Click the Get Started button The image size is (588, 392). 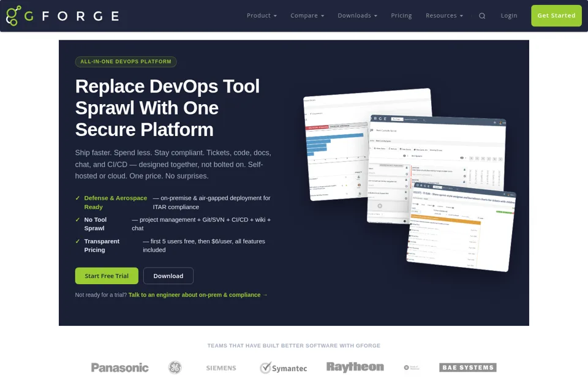click(x=557, y=15)
